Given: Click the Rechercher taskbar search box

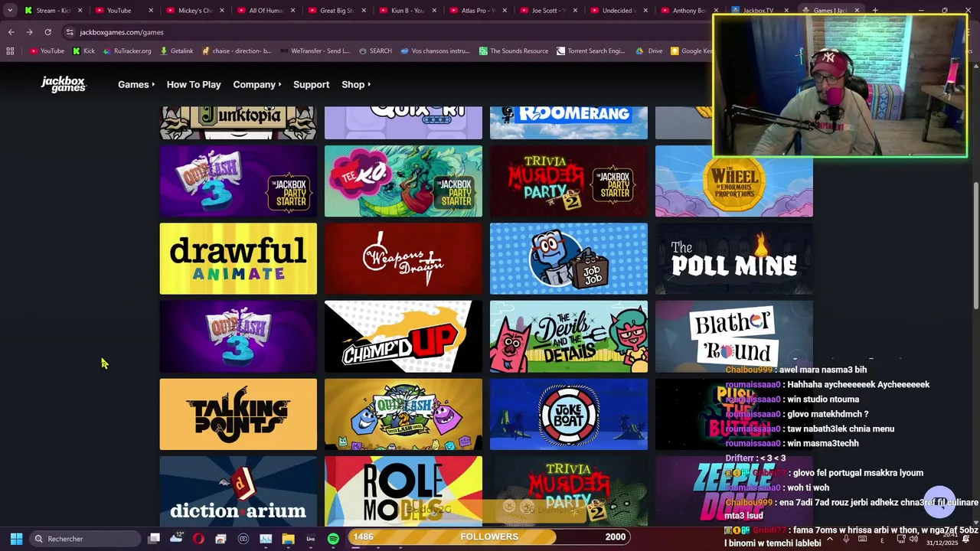Looking at the screenshot, I should coord(85,539).
